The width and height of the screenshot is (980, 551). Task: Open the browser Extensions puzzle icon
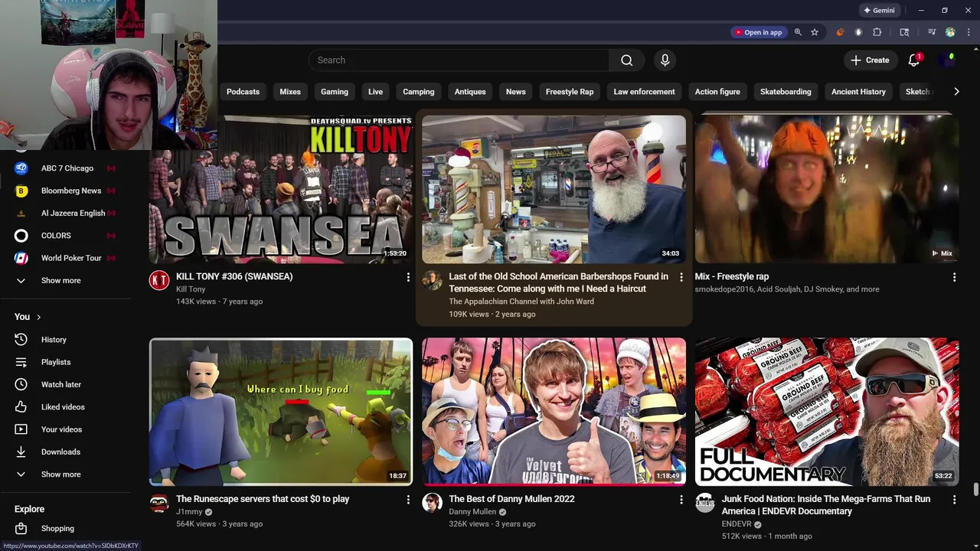(877, 32)
